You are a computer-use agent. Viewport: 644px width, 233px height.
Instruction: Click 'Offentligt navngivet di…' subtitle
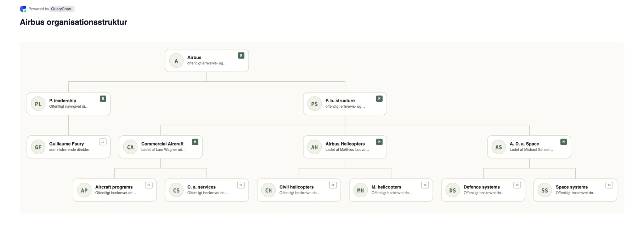69,107
